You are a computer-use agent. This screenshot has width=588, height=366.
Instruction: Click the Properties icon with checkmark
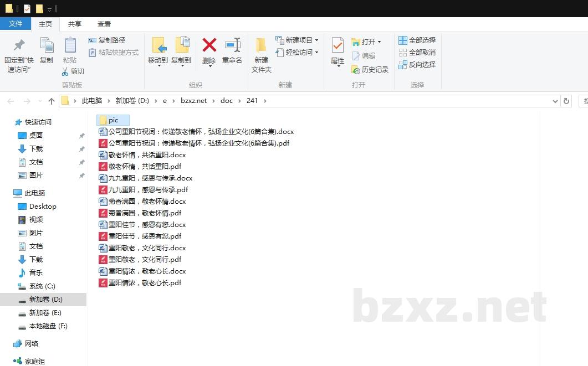pos(338,45)
